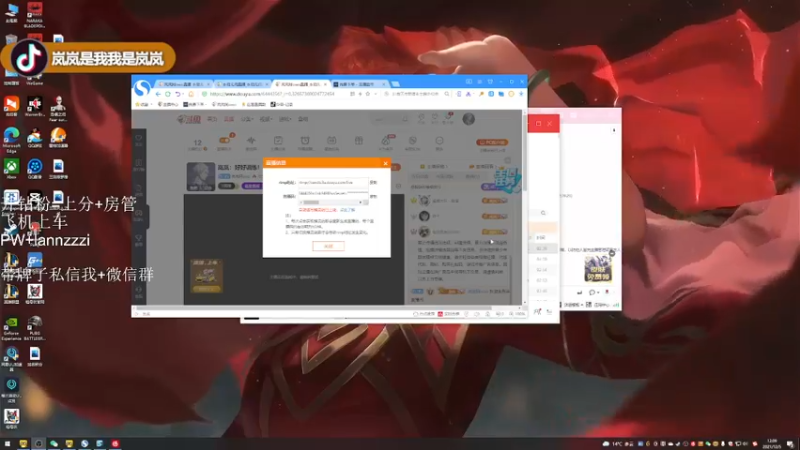Click the checklist task icon in the streamer toolbar

pos(278,141)
